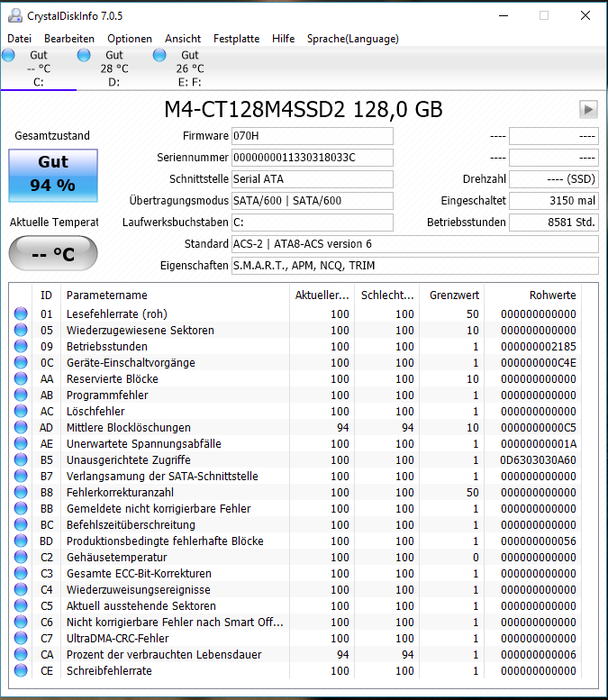Screen dimensions: 608x700
Task: Click the next disk arrow button
Action: point(588,109)
